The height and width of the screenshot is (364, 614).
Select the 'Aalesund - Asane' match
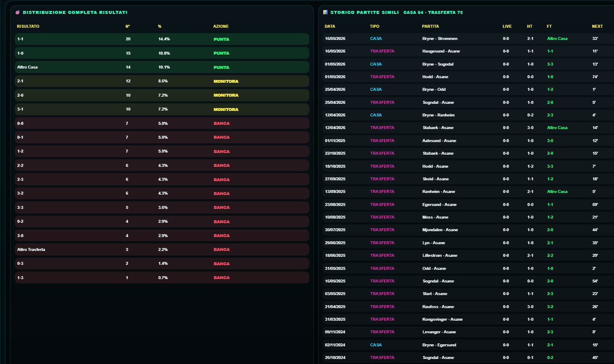439,141
